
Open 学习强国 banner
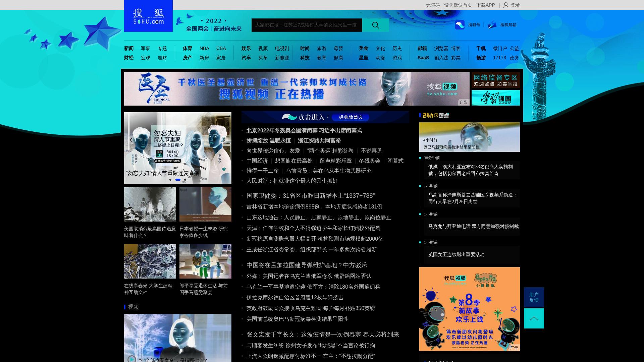pos(496,98)
